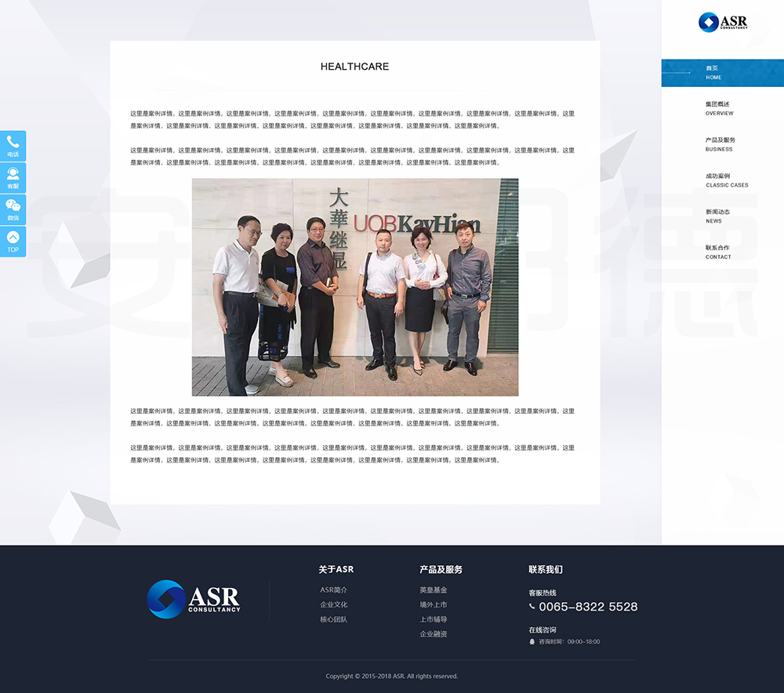Click the 英皇基金 footer link
This screenshot has width=784, height=693.
coord(433,590)
